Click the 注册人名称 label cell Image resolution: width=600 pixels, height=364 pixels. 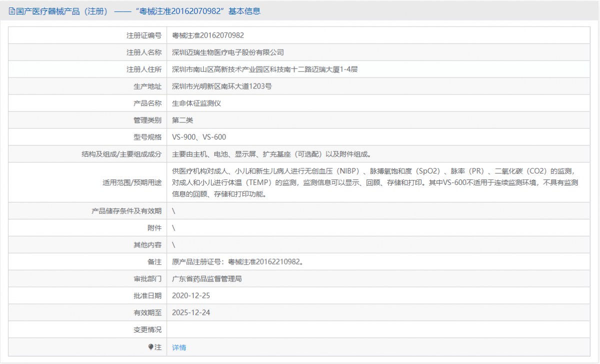[x=87, y=52]
